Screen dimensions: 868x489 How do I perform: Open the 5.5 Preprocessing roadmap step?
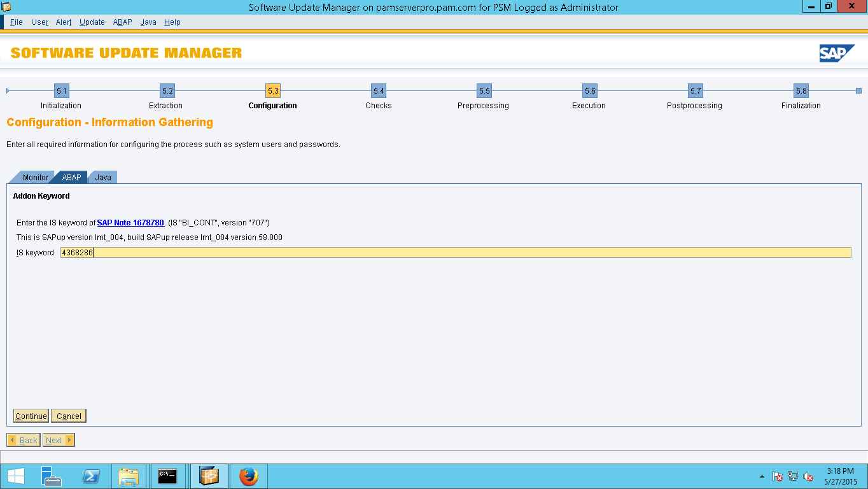click(x=483, y=91)
